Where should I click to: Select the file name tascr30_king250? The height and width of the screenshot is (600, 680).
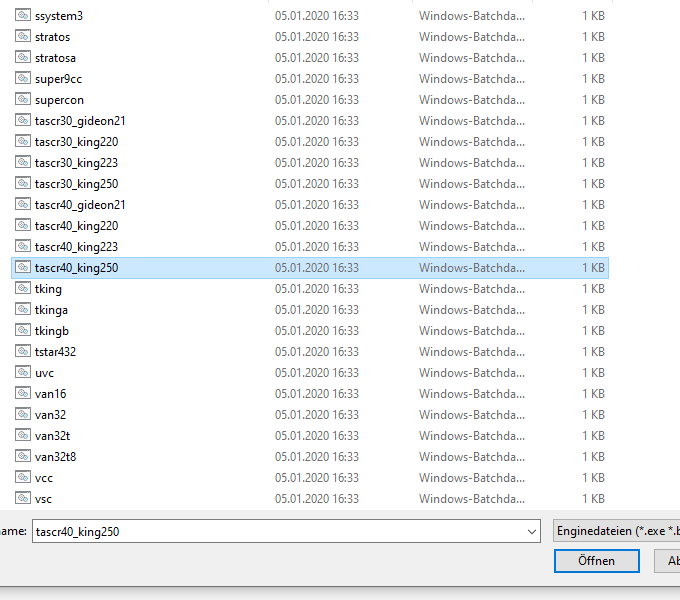coord(76,184)
